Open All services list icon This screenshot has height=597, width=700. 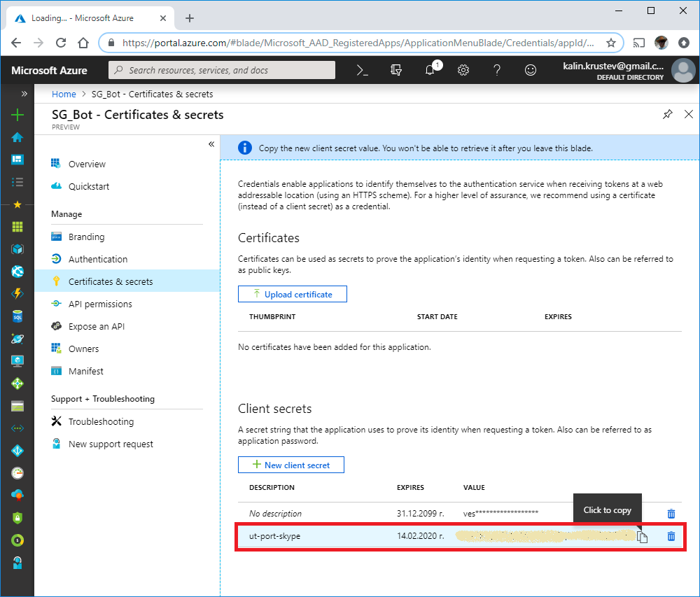pos(17,182)
